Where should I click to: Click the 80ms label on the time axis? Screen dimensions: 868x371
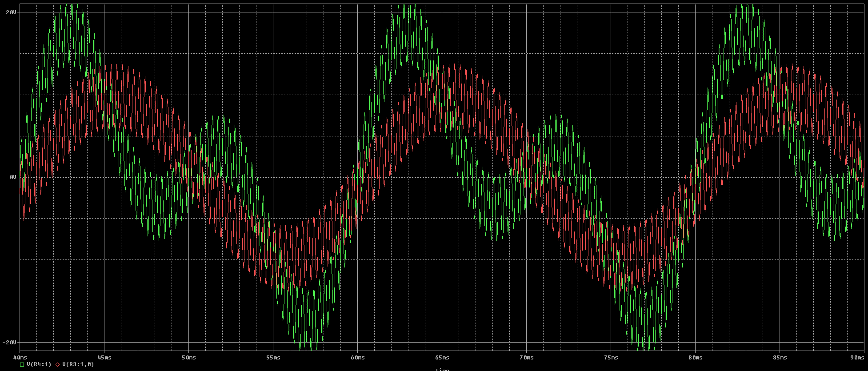[695, 357]
